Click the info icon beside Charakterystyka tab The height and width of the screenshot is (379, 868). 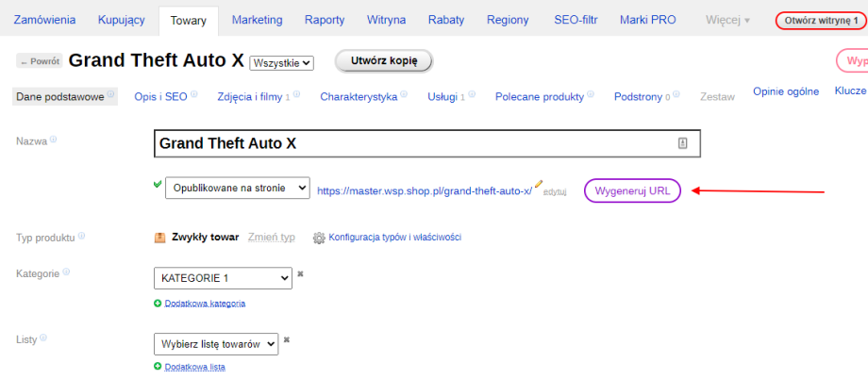[x=404, y=94]
